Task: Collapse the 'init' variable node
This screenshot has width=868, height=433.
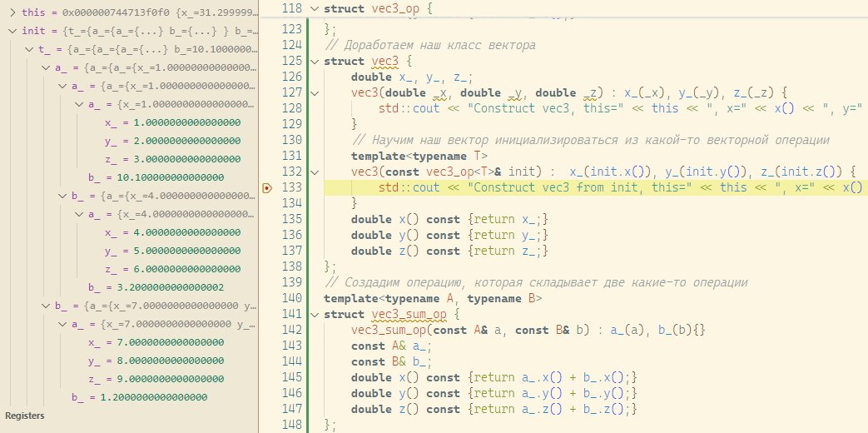Action: 12,31
